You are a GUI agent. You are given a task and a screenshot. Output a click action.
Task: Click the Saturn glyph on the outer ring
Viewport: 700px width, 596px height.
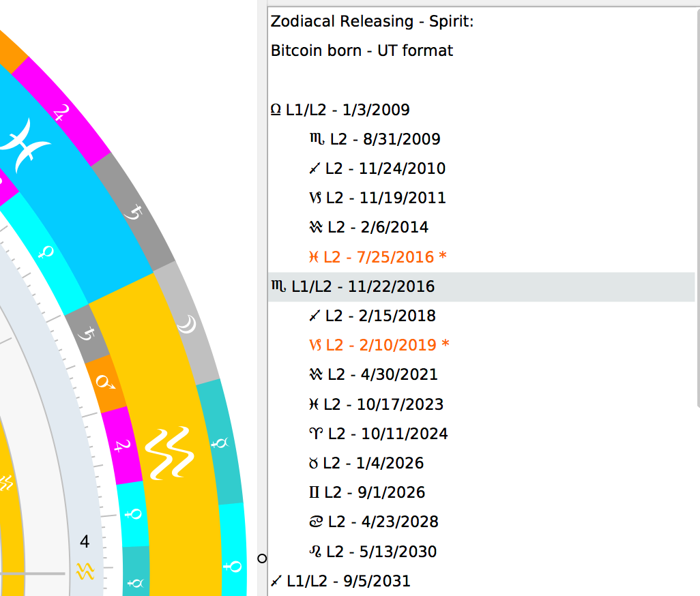click(x=133, y=211)
